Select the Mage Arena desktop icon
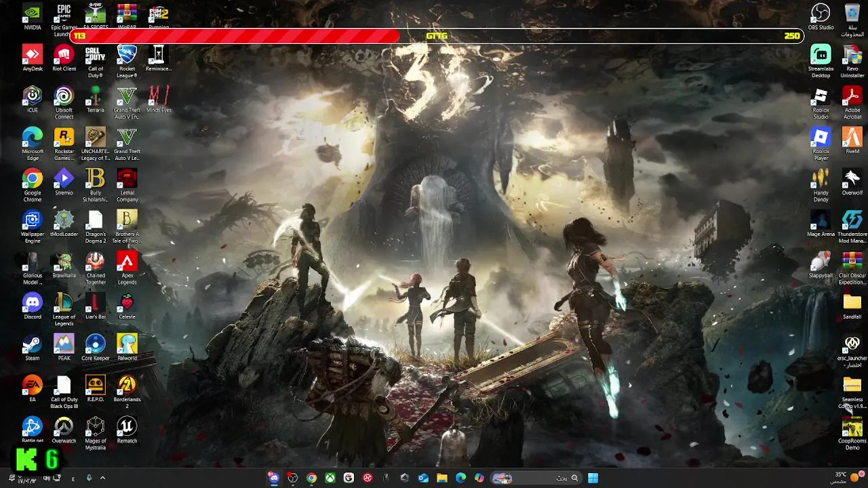This screenshot has width=868, height=488. [x=821, y=224]
